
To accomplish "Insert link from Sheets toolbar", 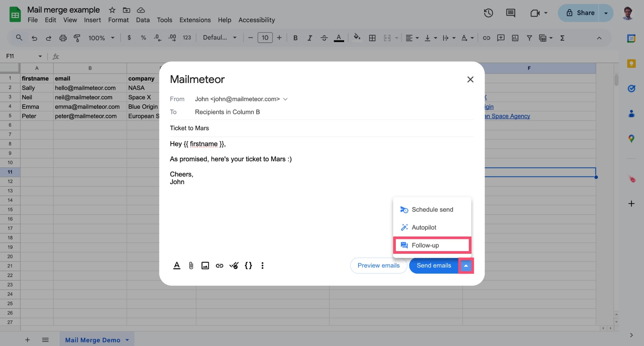I will pos(486,38).
